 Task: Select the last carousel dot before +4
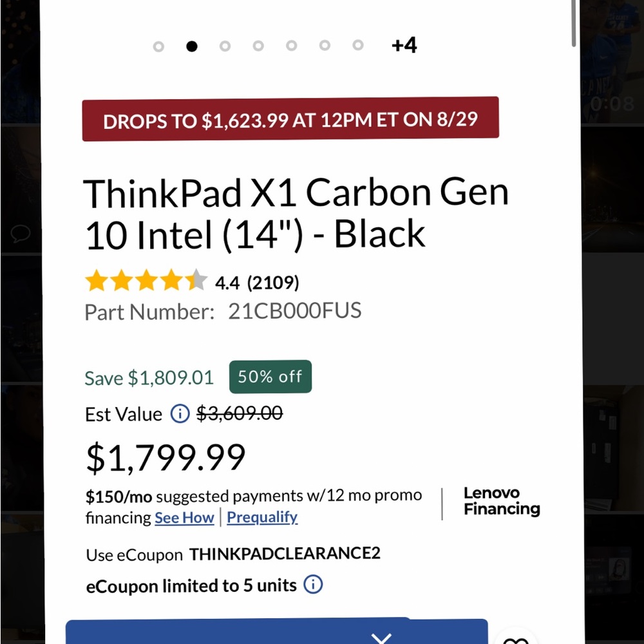pos(358,46)
